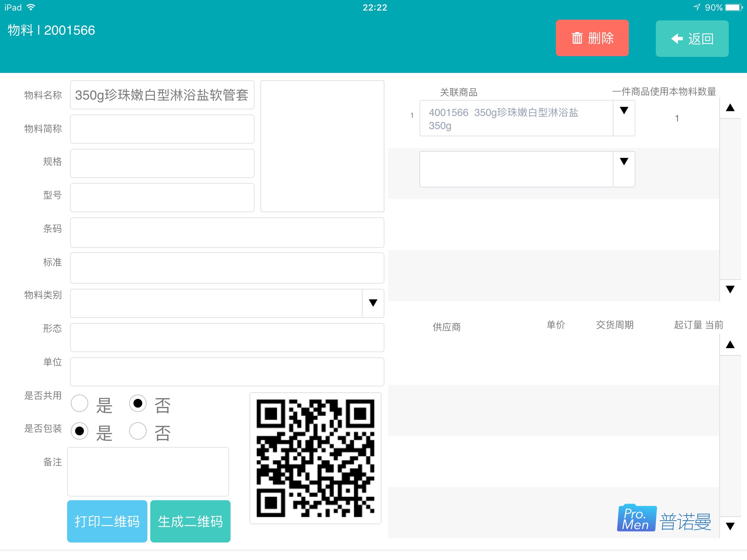Open the 物料类别 dropdown arrow

click(x=373, y=303)
